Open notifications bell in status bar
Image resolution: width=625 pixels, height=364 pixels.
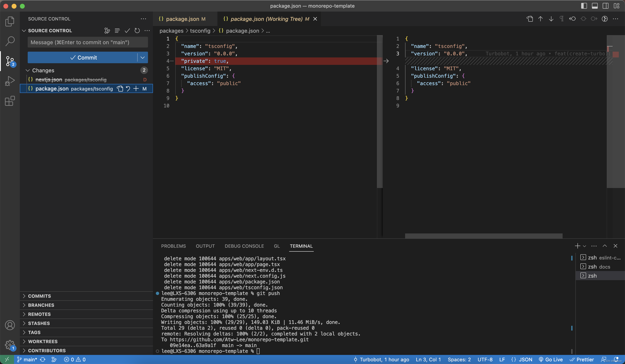point(616,359)
